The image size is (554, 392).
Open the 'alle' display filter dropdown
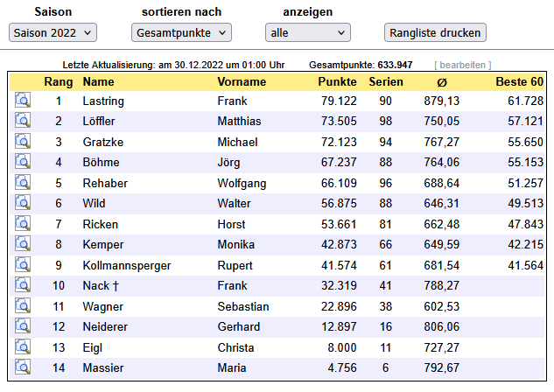[307, 32]
